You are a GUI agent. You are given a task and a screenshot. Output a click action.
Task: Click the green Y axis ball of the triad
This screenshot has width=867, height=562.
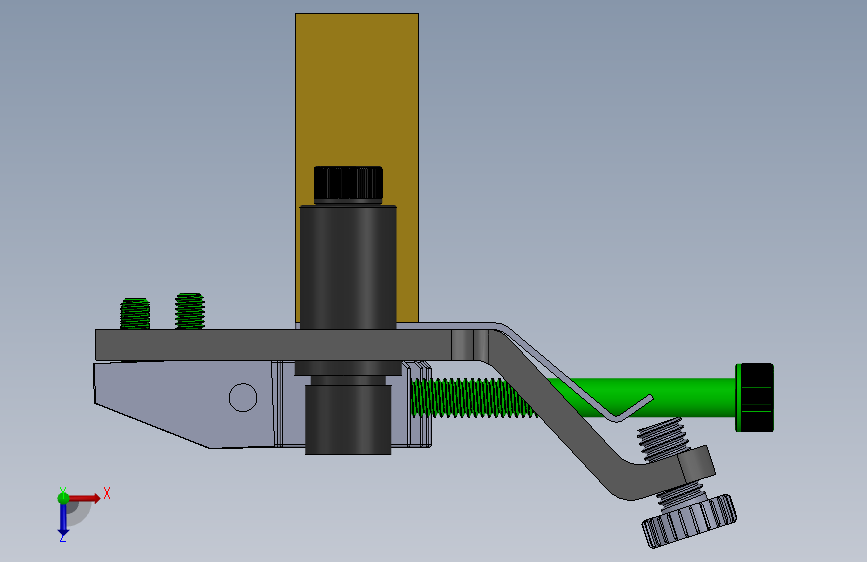tap(63, 498)
